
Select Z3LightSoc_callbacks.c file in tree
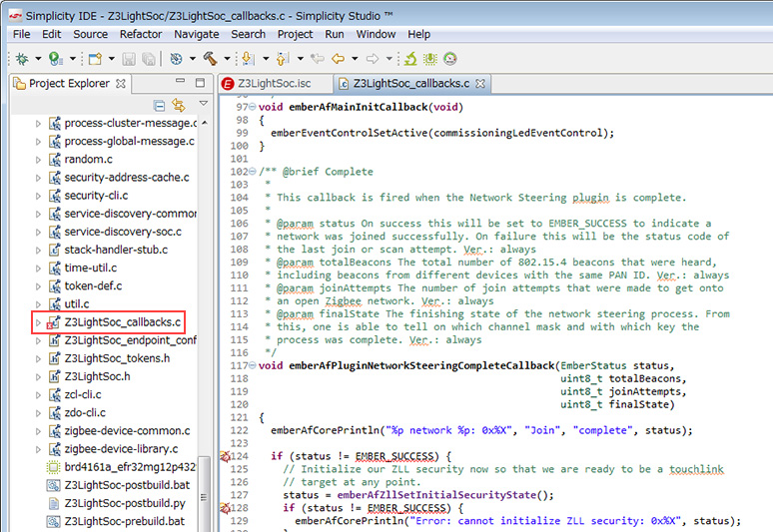click(122, 322)
